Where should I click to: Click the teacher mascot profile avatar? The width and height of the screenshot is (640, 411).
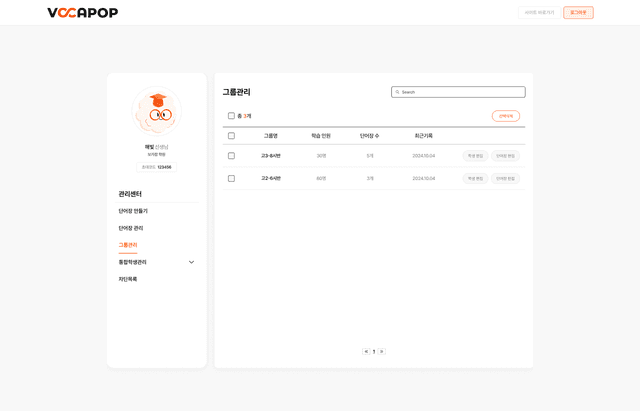pyautogui.click(x=157, y=111)
